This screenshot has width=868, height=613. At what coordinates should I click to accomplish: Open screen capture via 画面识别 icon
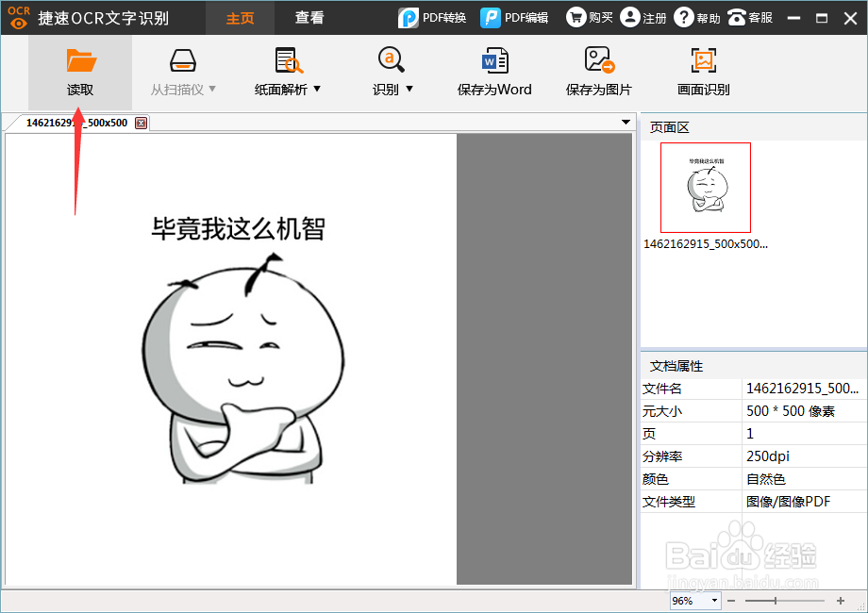pyautogui.click(x=702, y=71)
